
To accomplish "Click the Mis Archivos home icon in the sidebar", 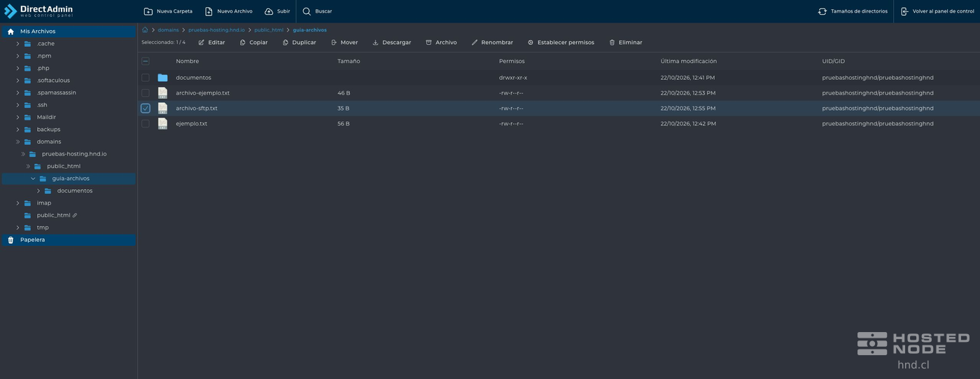I will pyautogui.click(x=10, y=32).
